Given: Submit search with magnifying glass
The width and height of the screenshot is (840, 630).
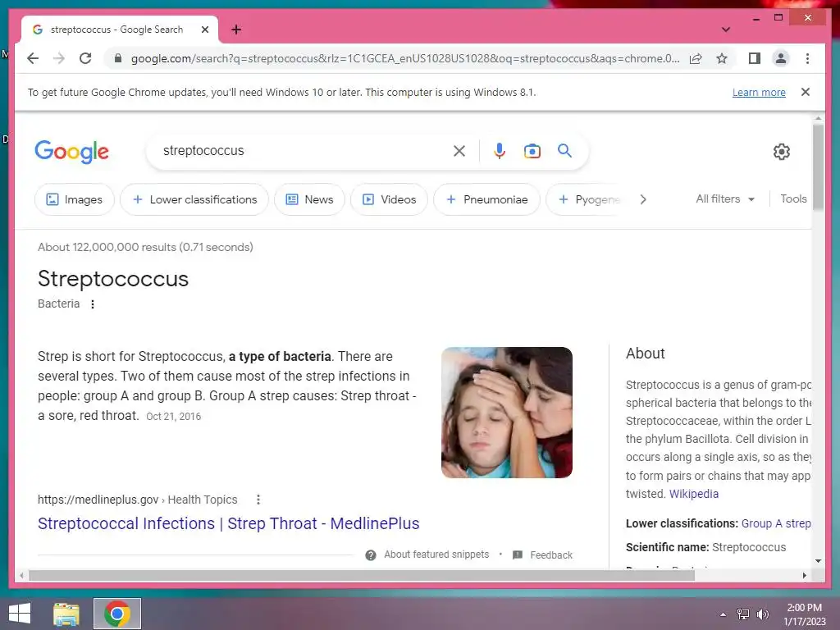Looking at the screenshot, I should [564, 151].
